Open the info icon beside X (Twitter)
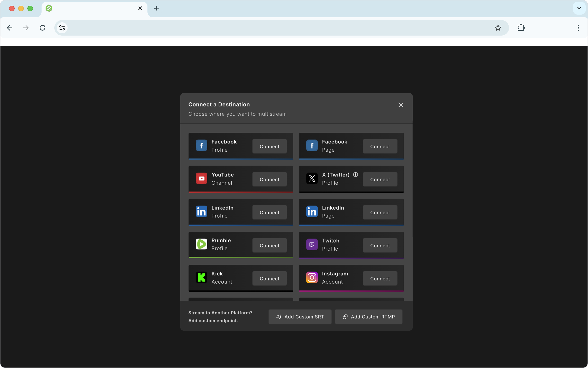 355,174
